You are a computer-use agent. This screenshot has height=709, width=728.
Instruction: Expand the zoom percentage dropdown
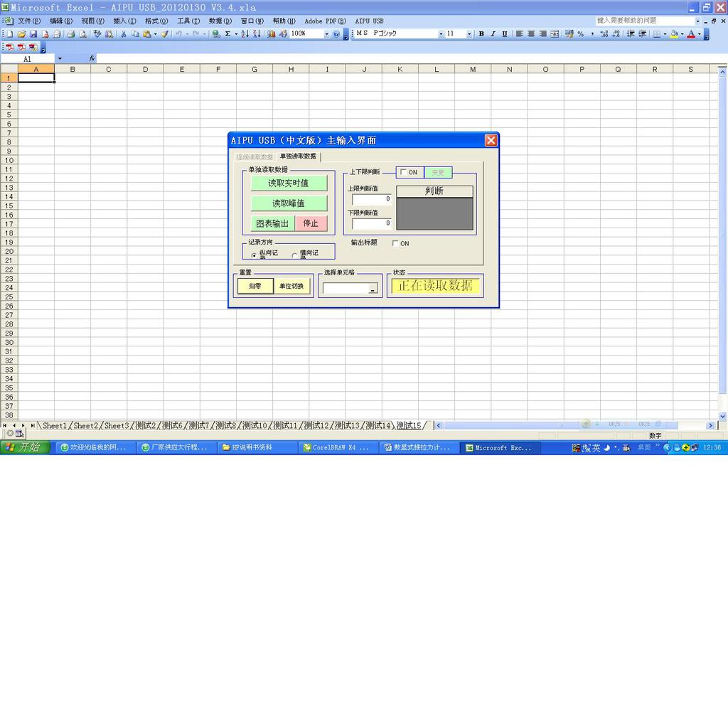pyautogui.click(x=327, y=34)
